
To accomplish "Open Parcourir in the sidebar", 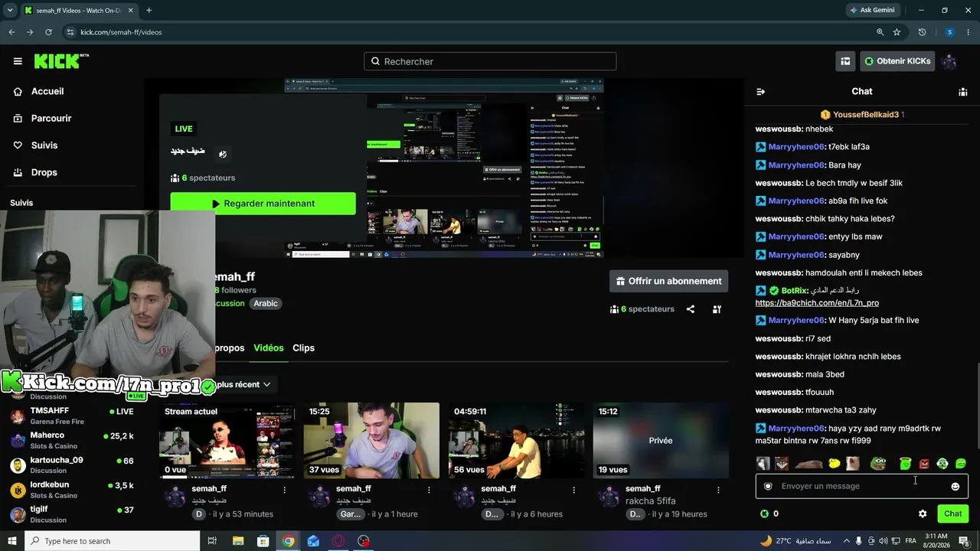I will point(42,119).
